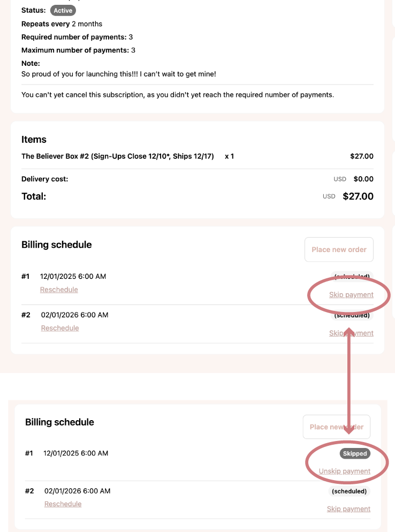
Task: Click the upper Billing schedule heading
Action: [56, 245]
